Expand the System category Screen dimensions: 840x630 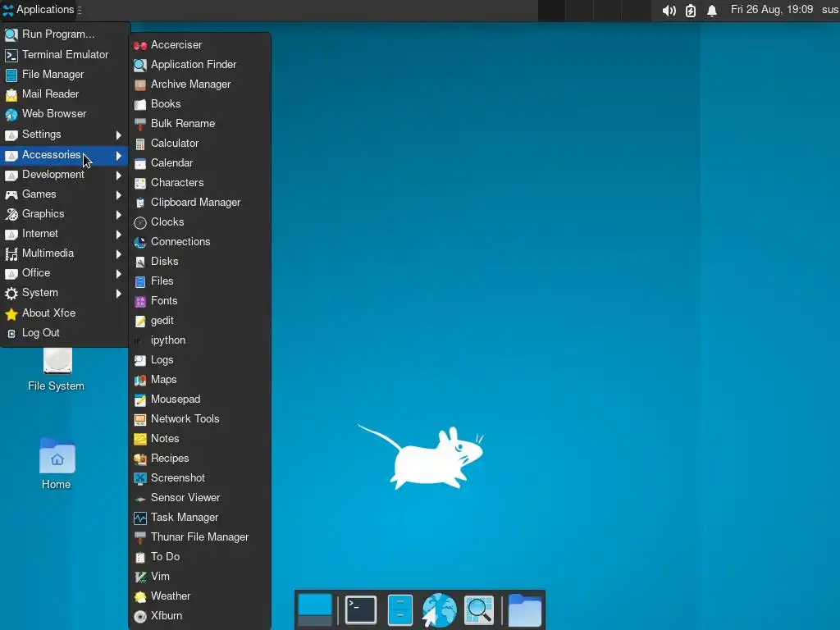(64, 293)
